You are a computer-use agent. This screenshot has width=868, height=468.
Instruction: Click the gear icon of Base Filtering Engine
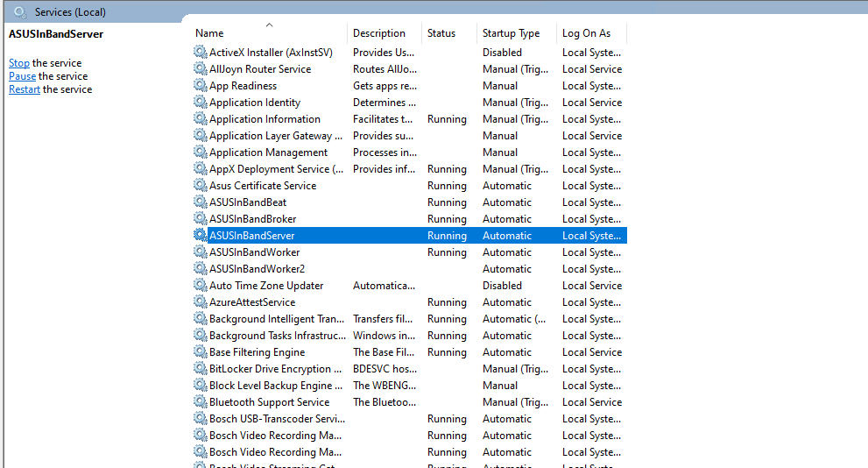[x=200, y=351]
